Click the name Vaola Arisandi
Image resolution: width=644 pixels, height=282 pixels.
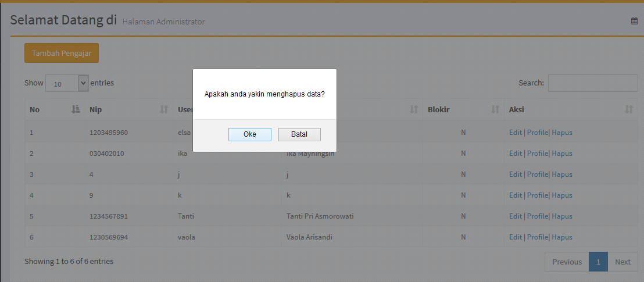tap(309, 237)
